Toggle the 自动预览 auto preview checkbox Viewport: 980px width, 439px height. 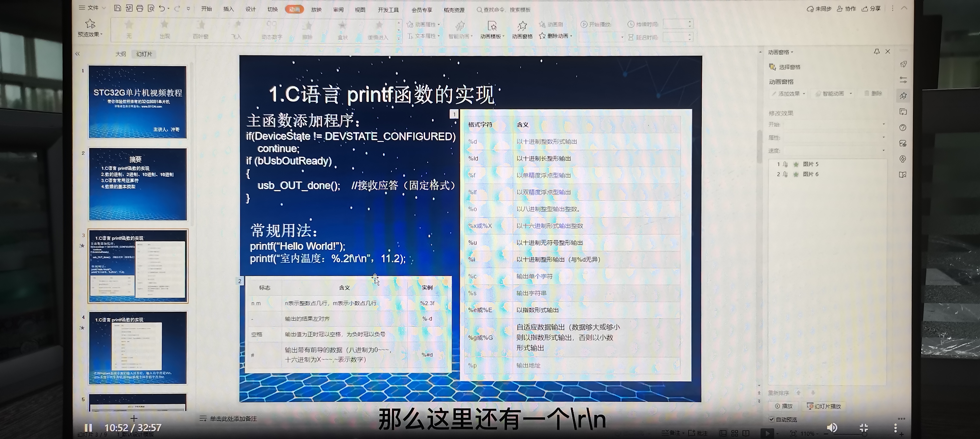(x=772, y=419)
